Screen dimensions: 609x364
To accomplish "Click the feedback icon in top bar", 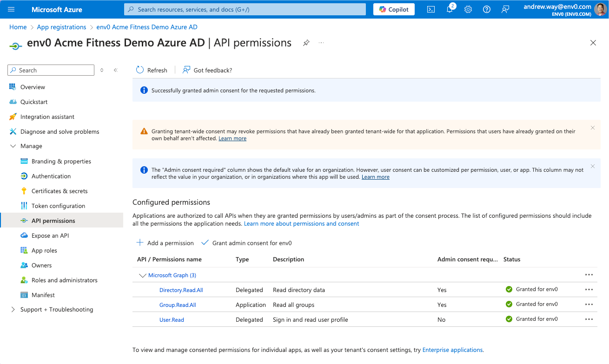I will [x=505, y=9].
